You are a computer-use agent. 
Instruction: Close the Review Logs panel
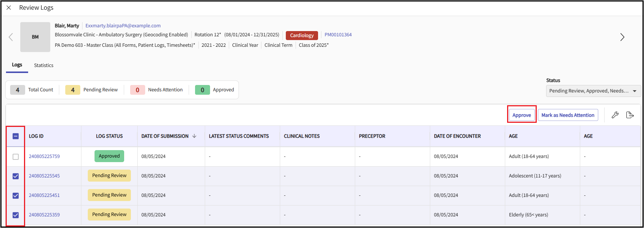(9, 8)
